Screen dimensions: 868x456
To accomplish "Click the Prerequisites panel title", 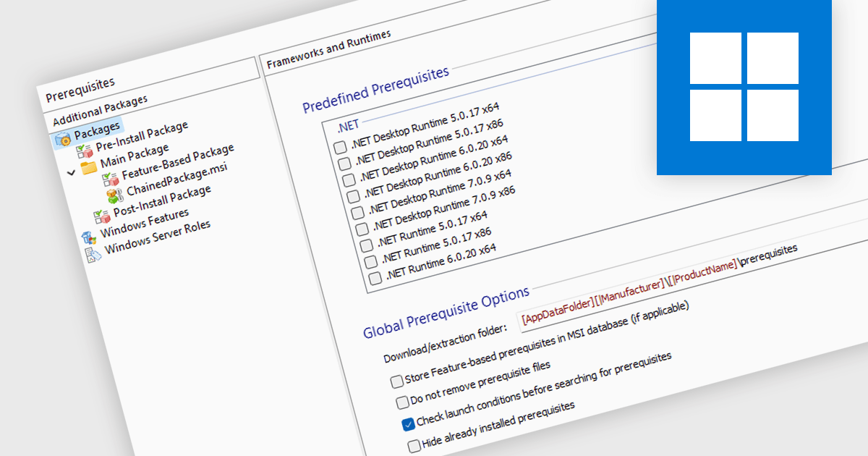I will tap(80, 90).
